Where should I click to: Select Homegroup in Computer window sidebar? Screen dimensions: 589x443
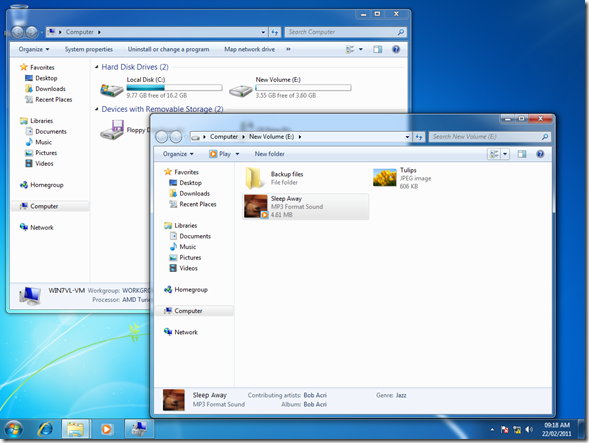pyautogui.click(x=41, y=185)
